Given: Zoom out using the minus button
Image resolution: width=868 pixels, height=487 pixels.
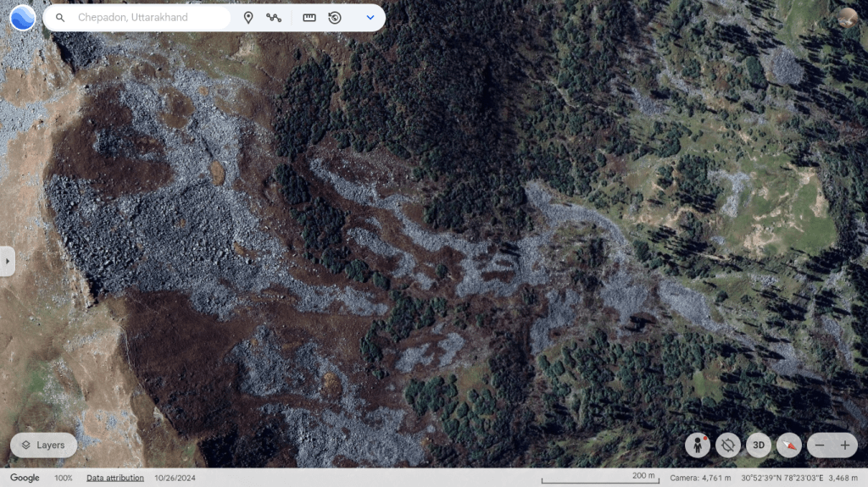Looking at the screenshot, I should (x=820, y=445).
